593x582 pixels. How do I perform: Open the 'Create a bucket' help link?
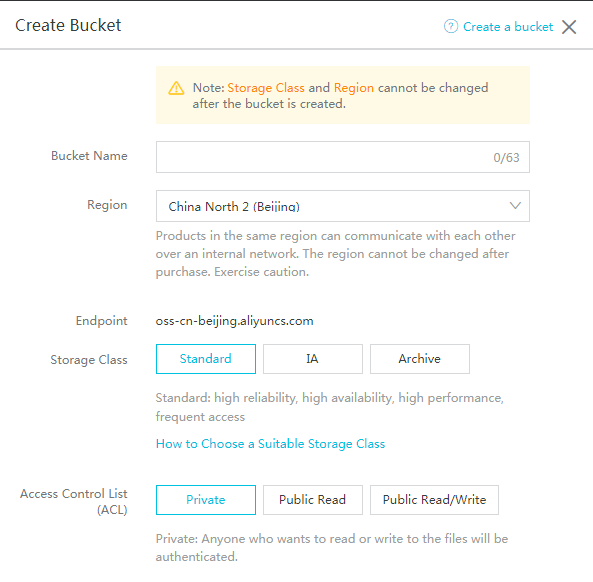508,27
